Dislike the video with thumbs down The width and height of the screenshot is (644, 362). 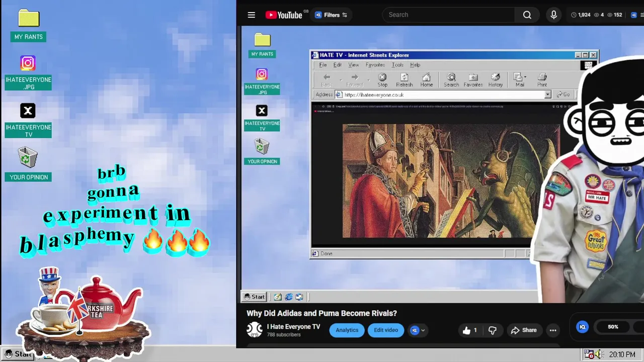(x=492, y=330)
